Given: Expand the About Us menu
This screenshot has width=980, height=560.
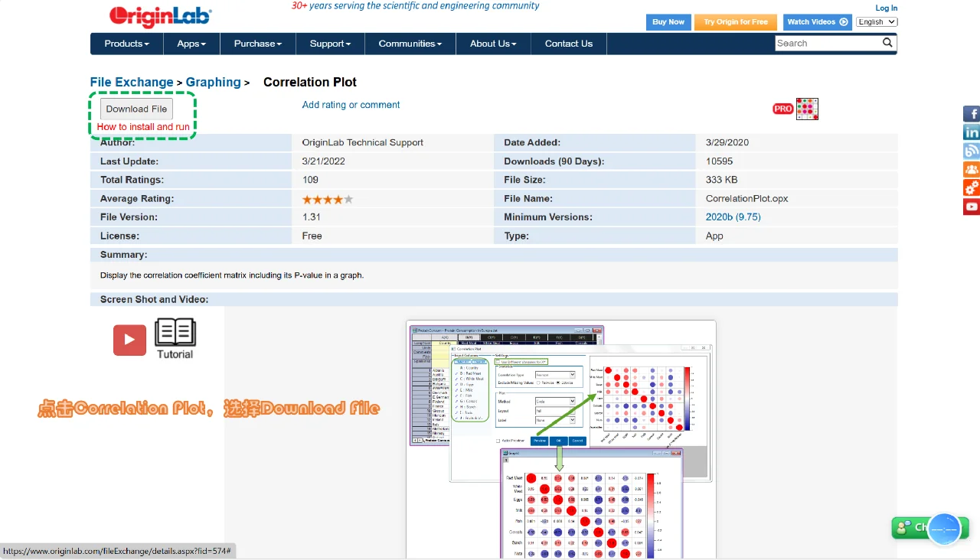Looking at the screenshot, I should pyautogui.click(x=493, y=44).
